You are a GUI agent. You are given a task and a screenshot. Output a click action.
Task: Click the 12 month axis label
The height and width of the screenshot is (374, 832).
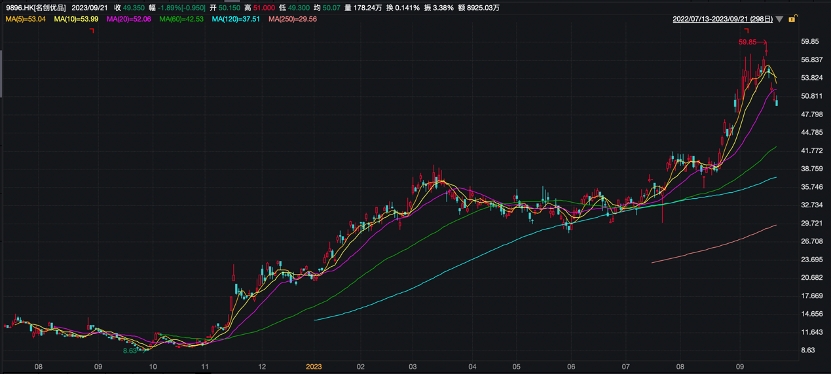point(262,367)
